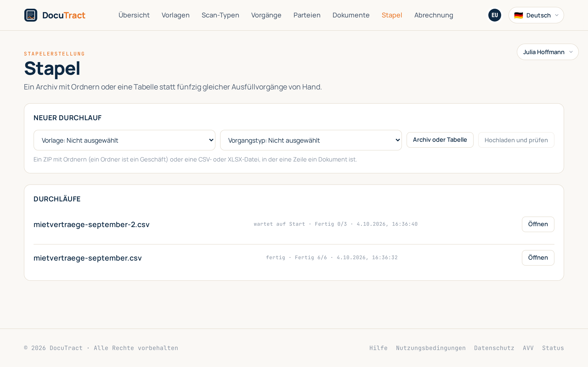The height and width of the screenshot is (367, 588).
Task: Navigate to the Abrechnung tab
Action: tap(434, 15)
